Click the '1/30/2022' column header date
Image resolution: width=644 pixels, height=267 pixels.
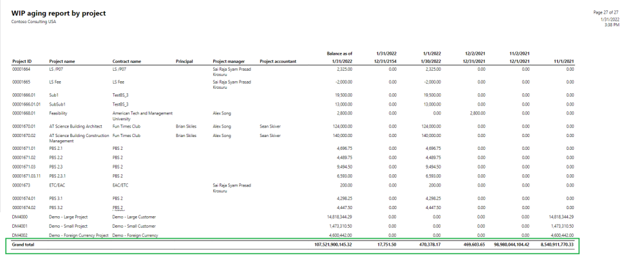pyautogui.click(x=431, y=62)
